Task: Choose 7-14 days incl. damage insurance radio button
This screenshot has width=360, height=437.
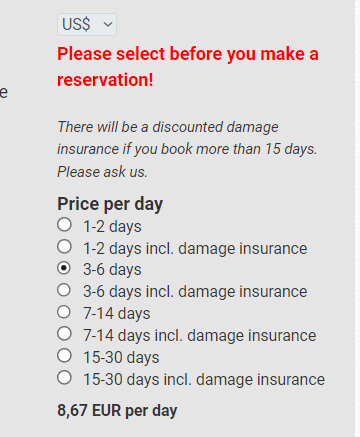Action: [x=64, y=334]
